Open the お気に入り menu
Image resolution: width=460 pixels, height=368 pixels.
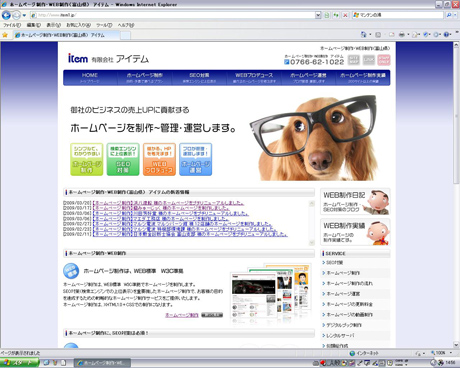click(78, 25)
